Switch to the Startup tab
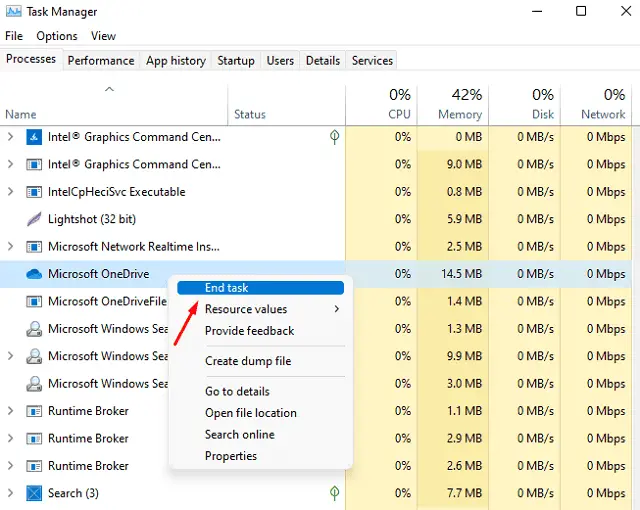This screenshot has height=510, width=640. (236, 61)
